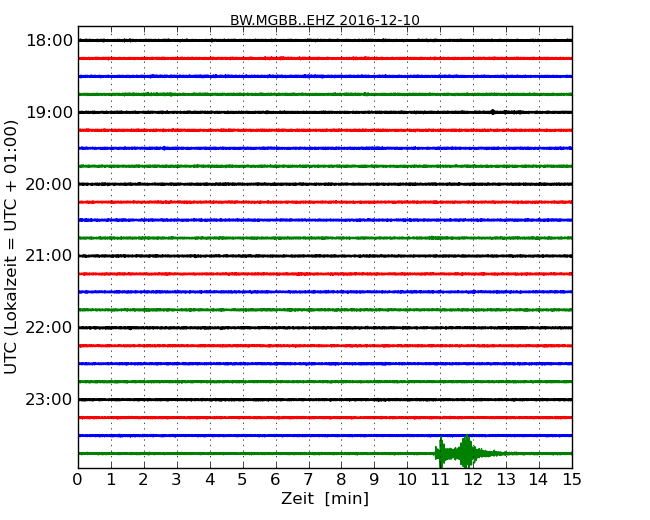Click the large green seismic event waveform
This screenshot has width=650, height=520.
[468, 452]
